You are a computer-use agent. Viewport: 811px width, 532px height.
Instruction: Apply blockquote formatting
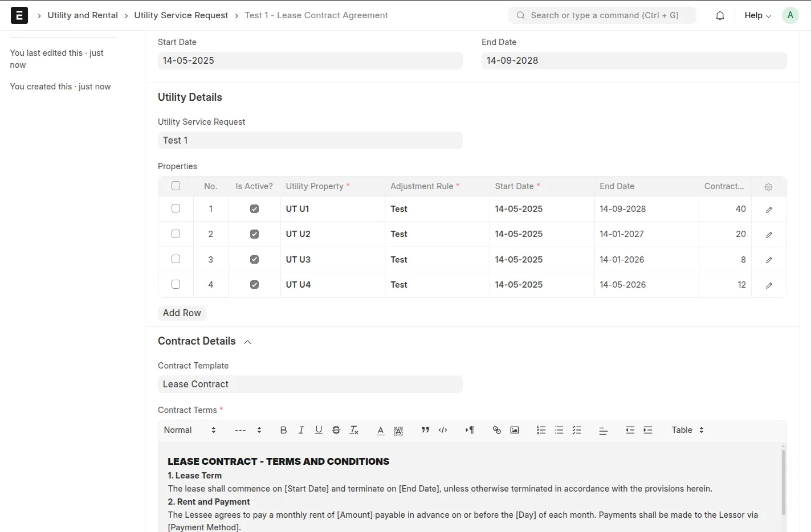[425, 430]
